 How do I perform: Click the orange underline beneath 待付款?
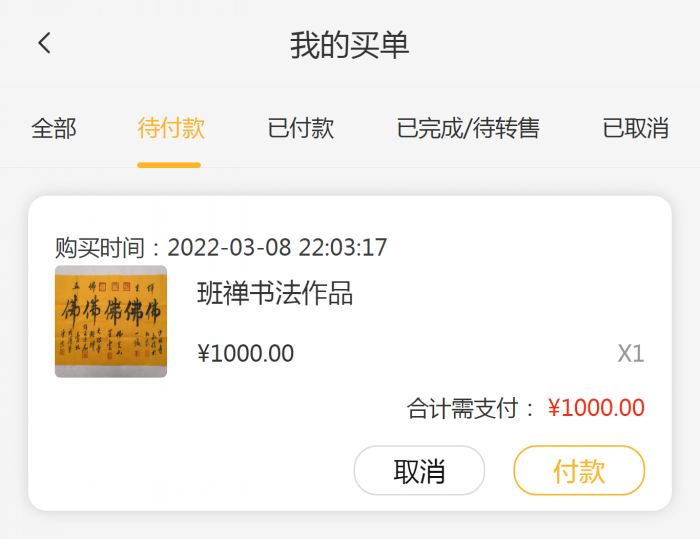pos(170,164)
